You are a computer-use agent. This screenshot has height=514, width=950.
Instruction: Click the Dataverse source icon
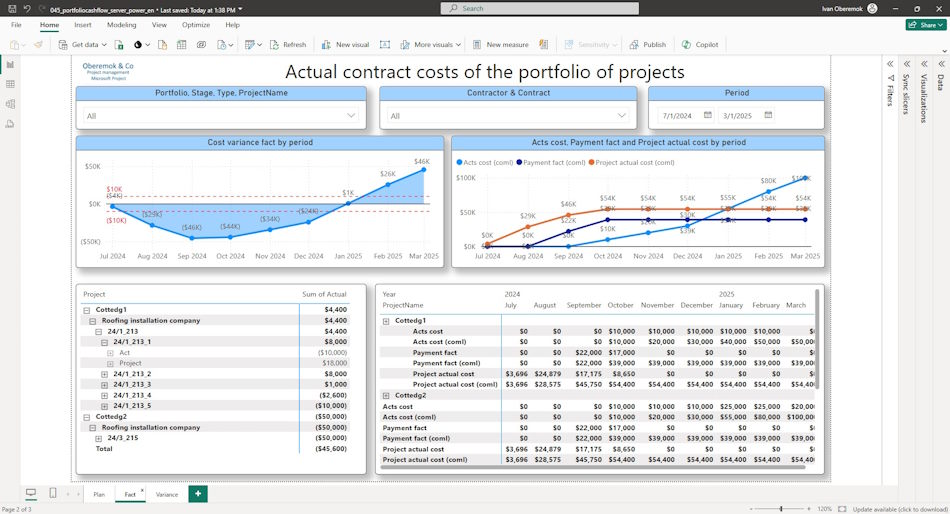pyautogui.click(x=201, y=45)
